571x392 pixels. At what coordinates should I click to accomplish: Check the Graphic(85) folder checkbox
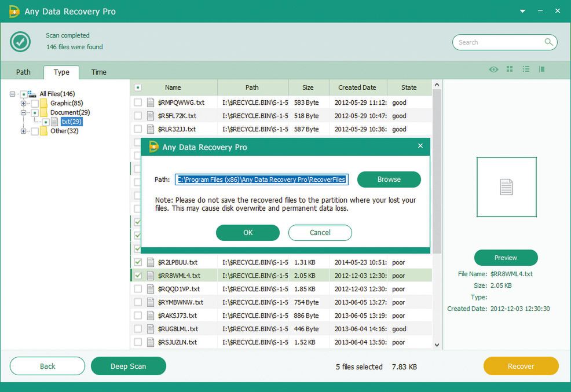point(35,103)
